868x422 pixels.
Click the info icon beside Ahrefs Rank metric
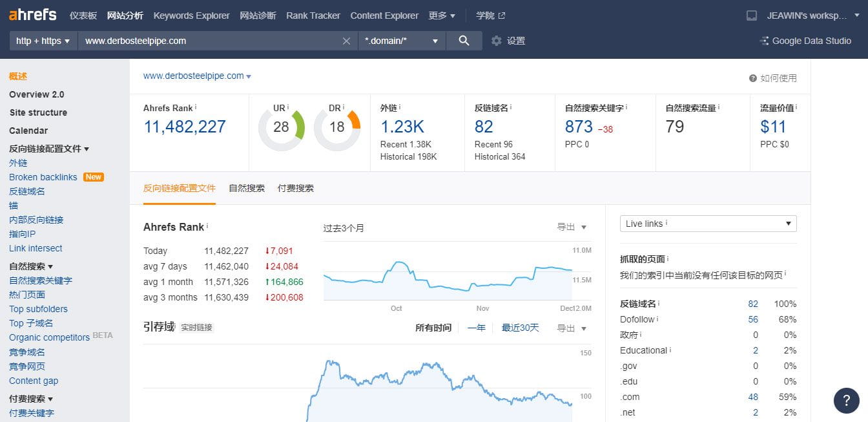point(196,107)
